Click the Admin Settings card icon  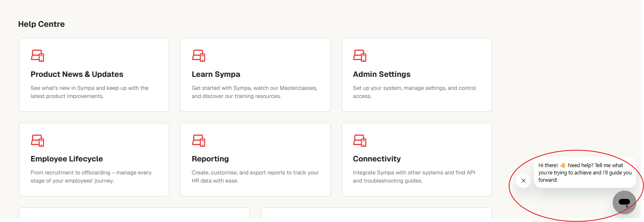(360, 56)
